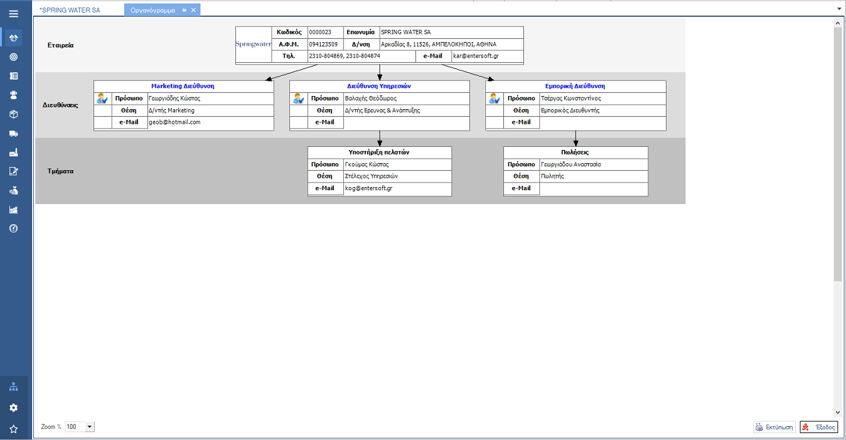The image size is (846, 440).
Task: Select the handshake CRM sidebar icon
Action: (x=13, y=38)
